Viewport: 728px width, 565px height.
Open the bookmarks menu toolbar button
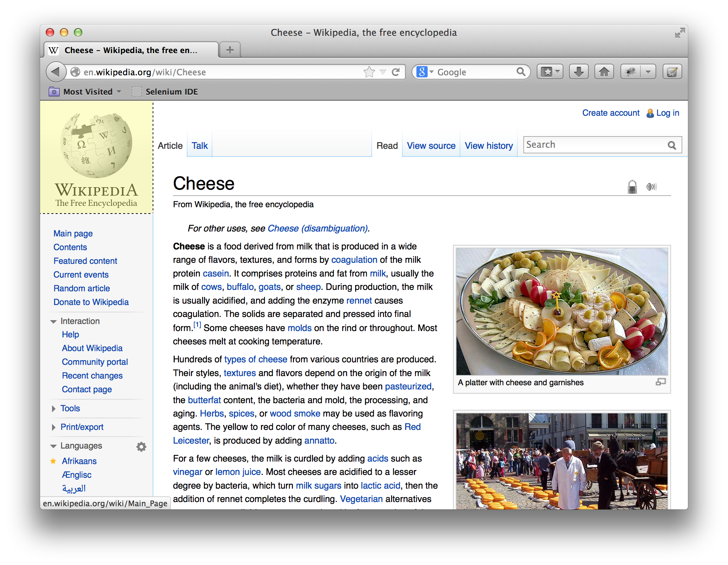(x=550, y=72)
